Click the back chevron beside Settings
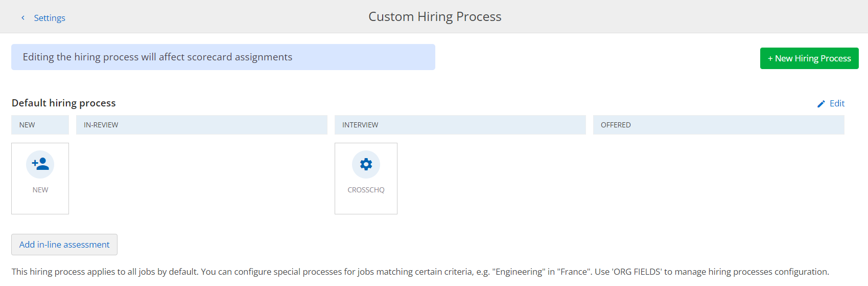The width and height of the screenshot is (868, 286). pyautogui.click(x=23, y=18)
